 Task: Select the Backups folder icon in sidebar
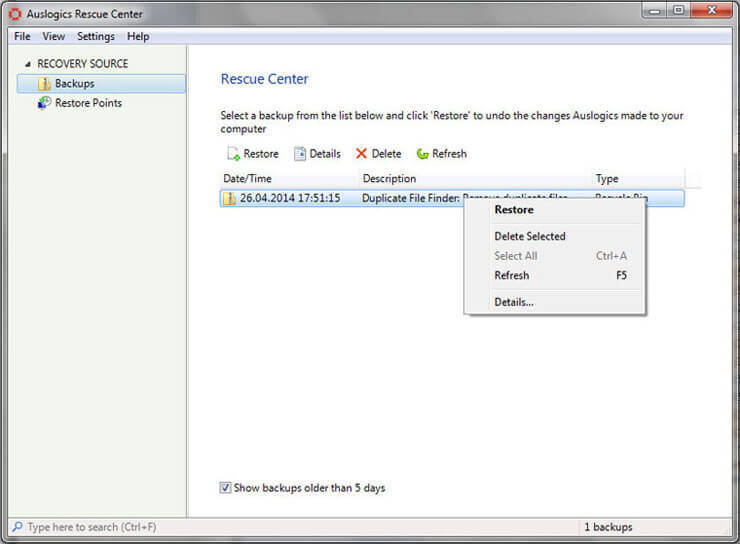pyautogui.click(x=44, y=84)
